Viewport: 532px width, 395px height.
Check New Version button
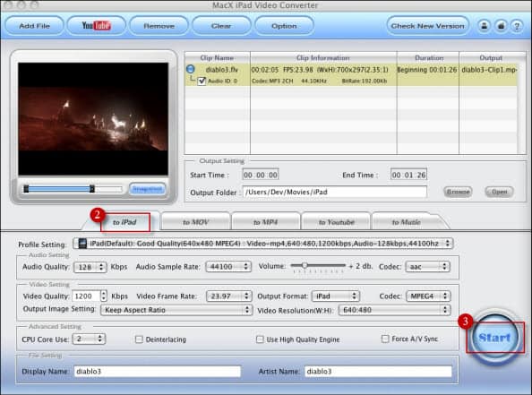427,26
